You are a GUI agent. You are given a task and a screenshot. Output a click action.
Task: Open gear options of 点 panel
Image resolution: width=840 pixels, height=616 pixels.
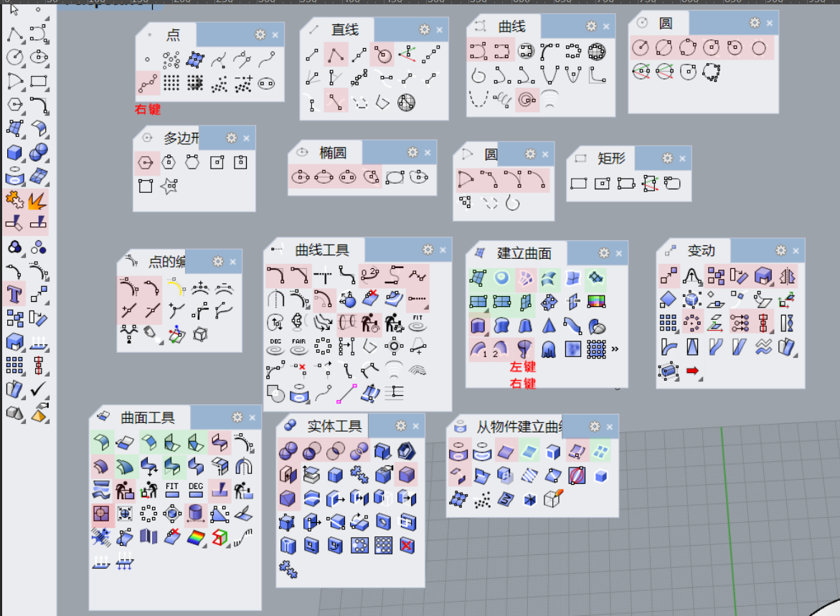(x=260, y=35)
